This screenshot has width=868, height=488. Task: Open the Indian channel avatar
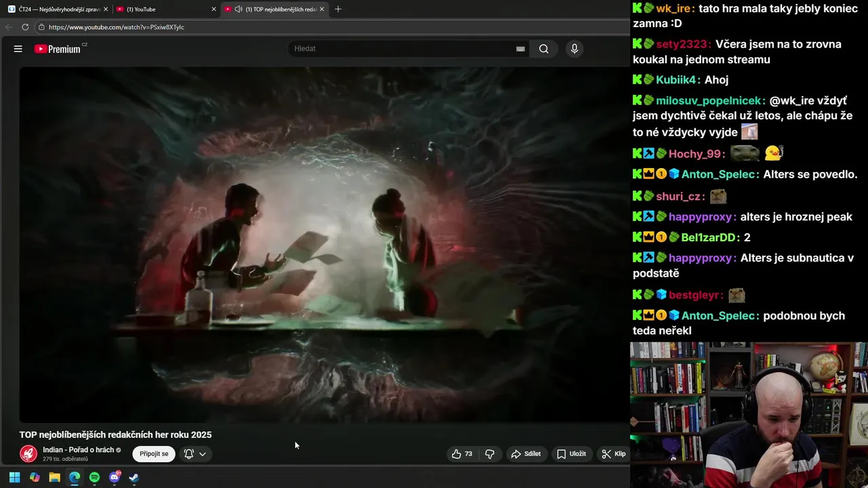pos(28,453)
